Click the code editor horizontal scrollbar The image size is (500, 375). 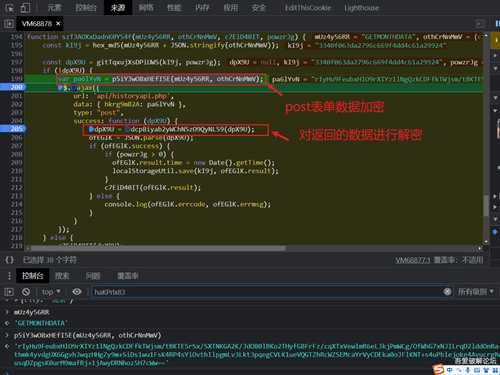point(158,248)
